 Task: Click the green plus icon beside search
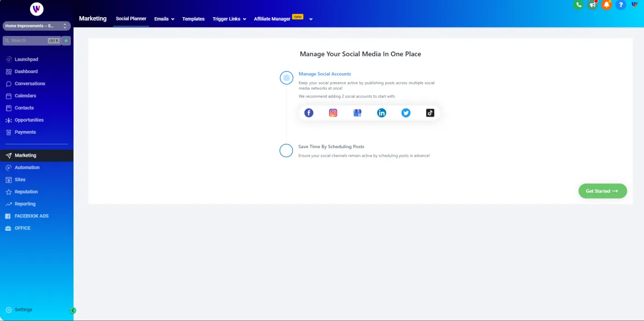66,40
